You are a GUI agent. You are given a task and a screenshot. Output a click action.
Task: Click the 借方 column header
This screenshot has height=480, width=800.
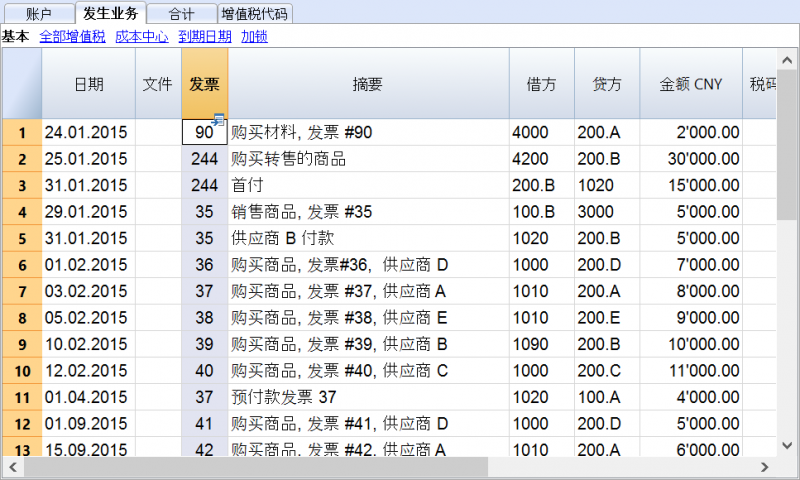click(x=541, y=84)
